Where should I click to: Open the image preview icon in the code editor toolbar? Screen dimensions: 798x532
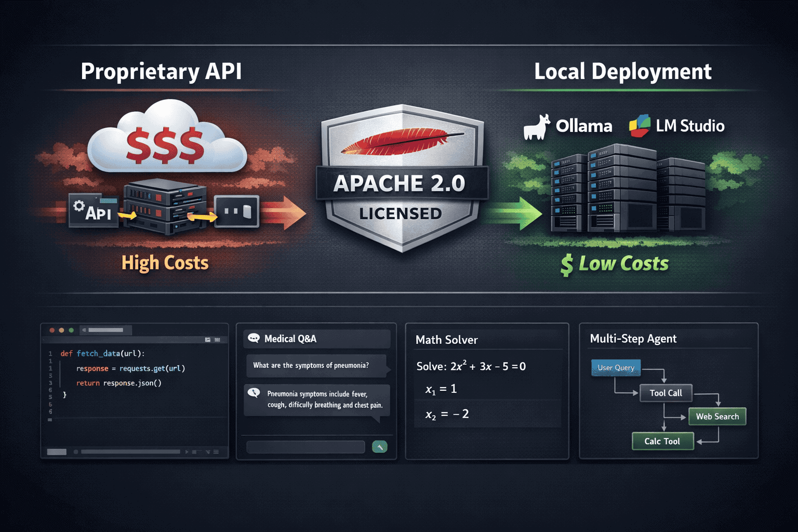208,340
